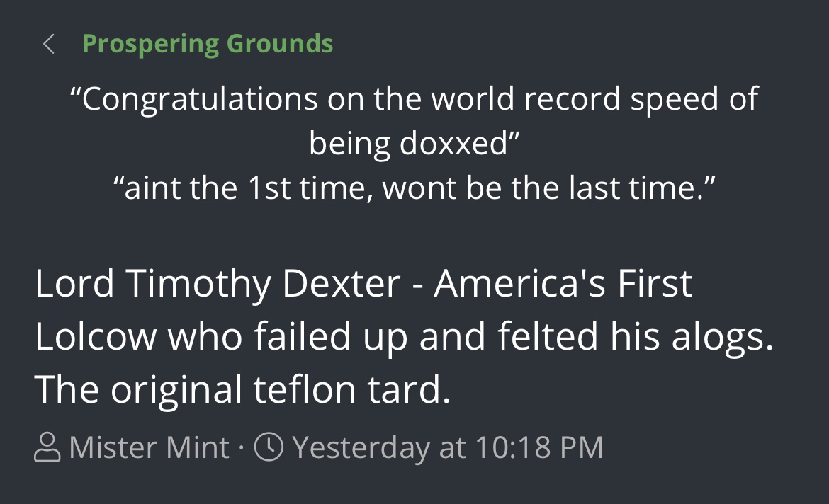Click the person icon beside Mister Mint
This screenshot has height=504, width=829.
[x=47, y=447]
